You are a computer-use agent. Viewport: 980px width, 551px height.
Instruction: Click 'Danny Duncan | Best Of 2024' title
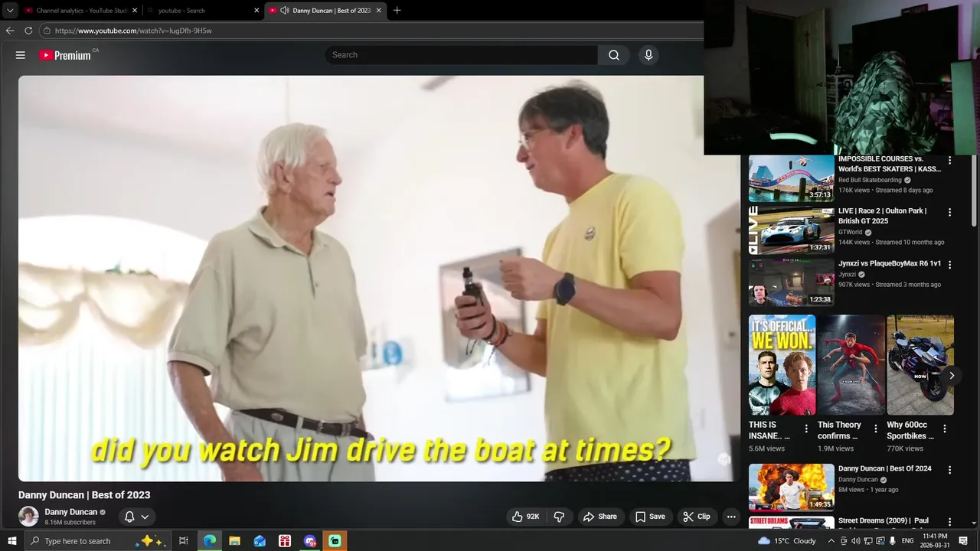click(884, 468)
